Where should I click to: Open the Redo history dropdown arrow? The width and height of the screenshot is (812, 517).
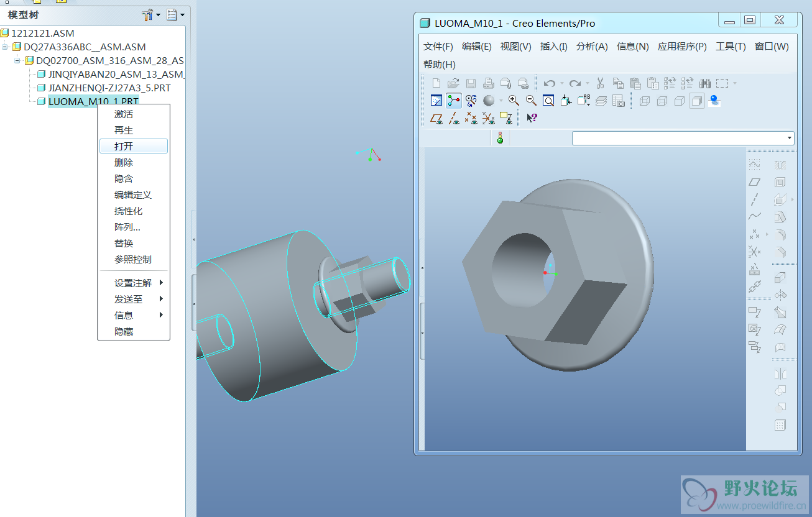588,83
